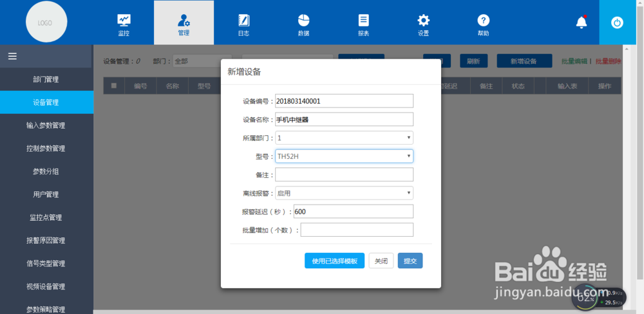This screenshot has width=644, height=314.
Task: Click the 操作 column header
Action: point(605,86)
